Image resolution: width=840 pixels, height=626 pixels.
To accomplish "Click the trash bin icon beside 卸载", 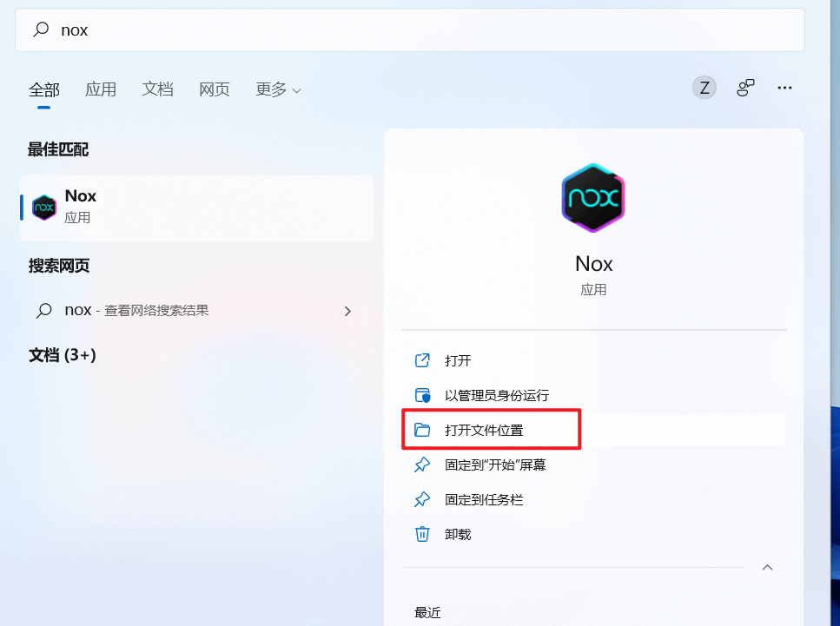I will [x=422, y=534].
